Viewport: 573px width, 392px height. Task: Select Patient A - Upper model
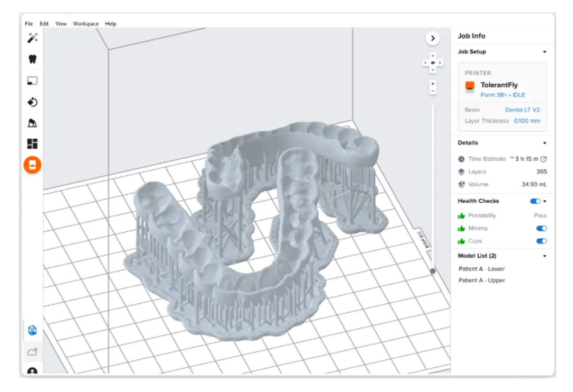click(482, 281)
